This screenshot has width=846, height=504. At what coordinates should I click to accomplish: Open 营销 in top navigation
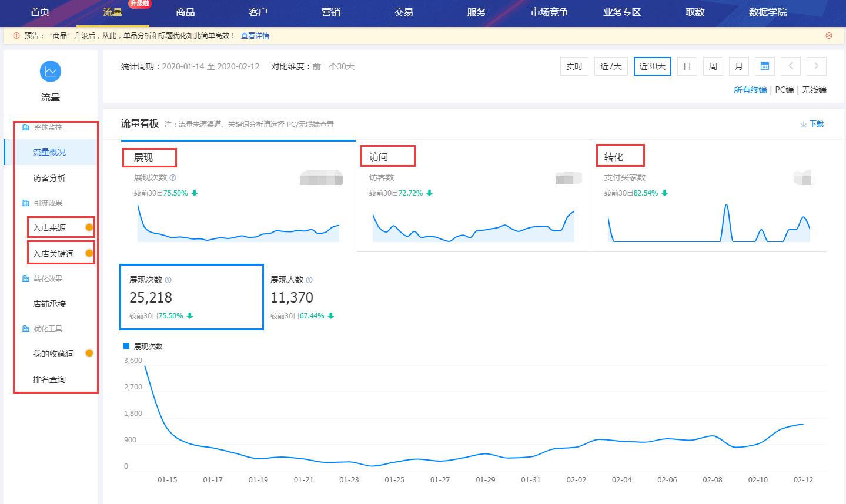click(x=331, y=12)
